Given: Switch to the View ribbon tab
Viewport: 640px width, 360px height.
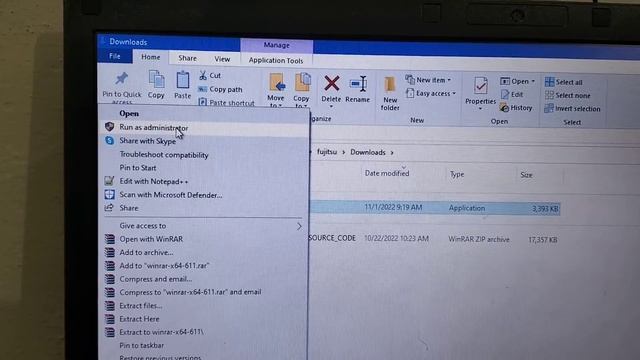Looking at the screenshot, I should [222, 59].
